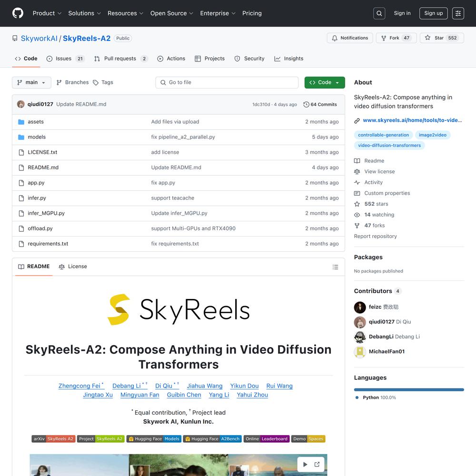The width and height of the screenshot is (476, 476).
Task: Switch to the Insights tab
Action: click(289, 59)
